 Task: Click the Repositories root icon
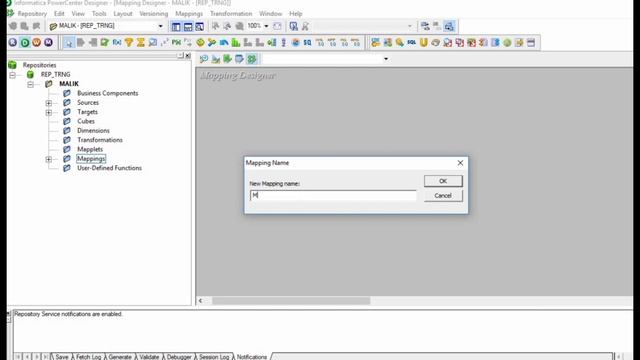point(12,65)
